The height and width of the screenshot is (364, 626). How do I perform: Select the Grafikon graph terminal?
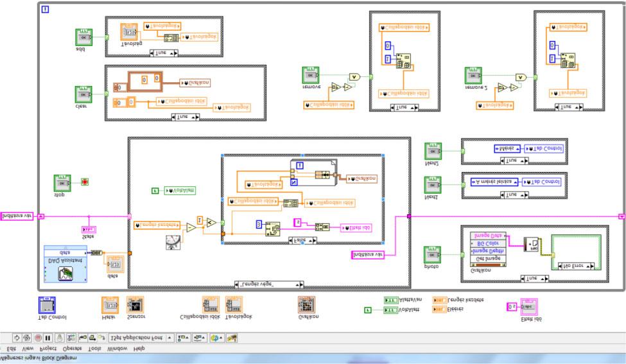306,305
